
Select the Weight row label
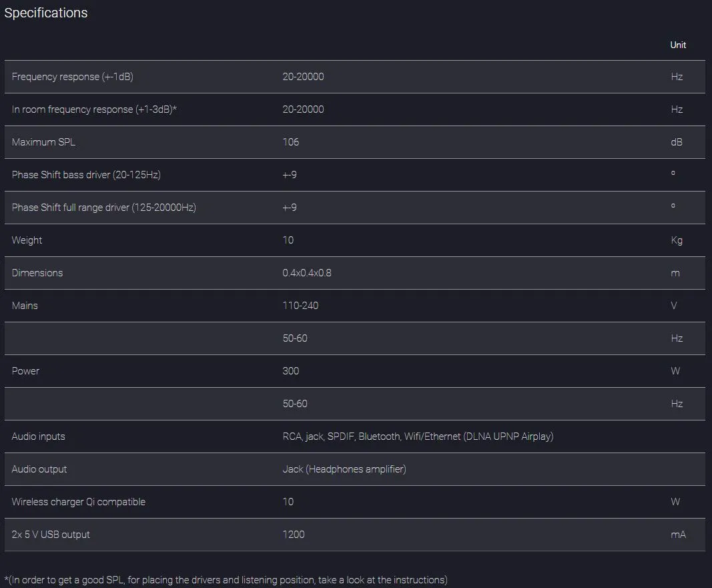pyautogui.click(x=27, y=240)
